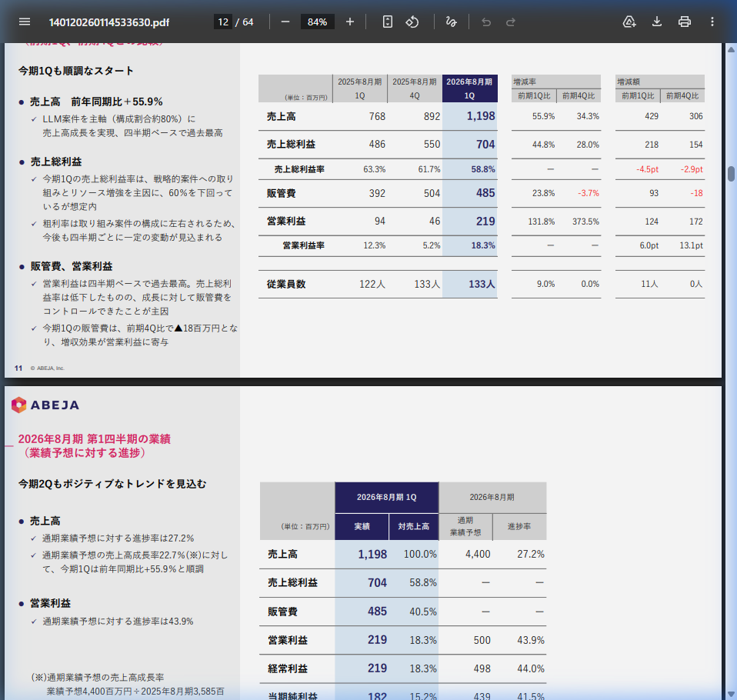737x700 pixels.
Task: Open the PDF sidebar menu
Action: click(25, 22)
